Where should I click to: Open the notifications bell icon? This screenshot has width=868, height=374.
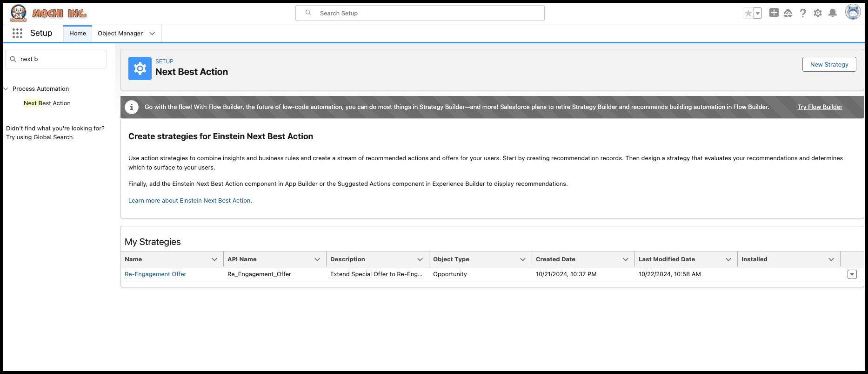[833, 13]
